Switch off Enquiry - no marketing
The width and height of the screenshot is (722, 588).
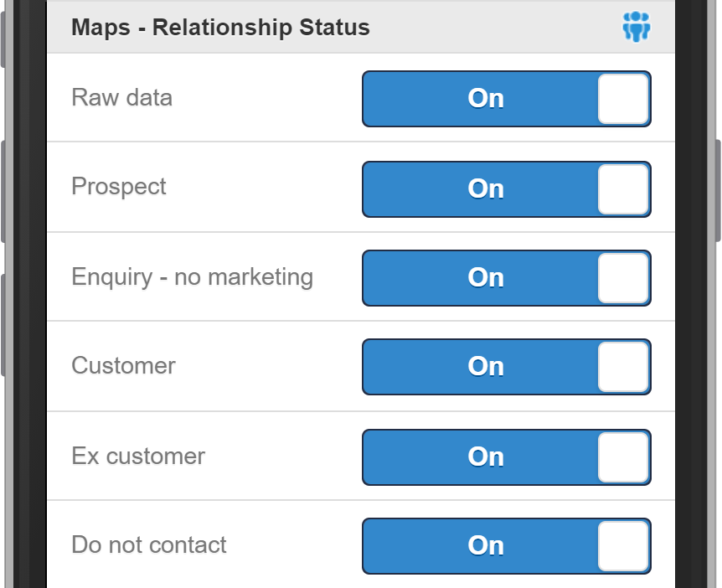coord(506,278)
